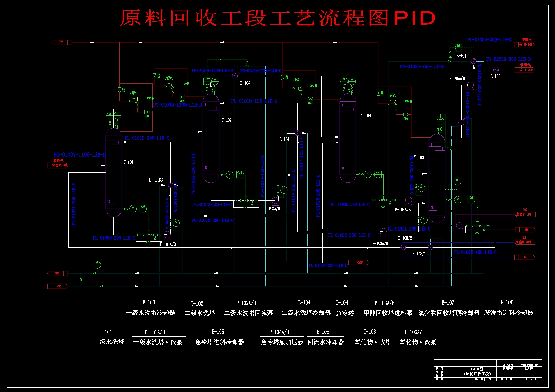Select the LIC controller beside T-101
555x392 pixels.
pyautogui.click(x=143, y=209)
